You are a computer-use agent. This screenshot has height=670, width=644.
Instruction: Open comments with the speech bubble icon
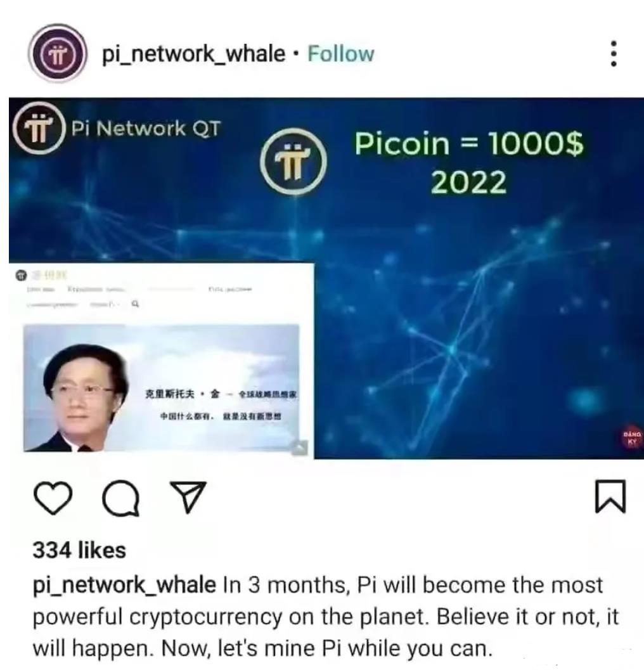pyautogui.click(x=121, y=498)
